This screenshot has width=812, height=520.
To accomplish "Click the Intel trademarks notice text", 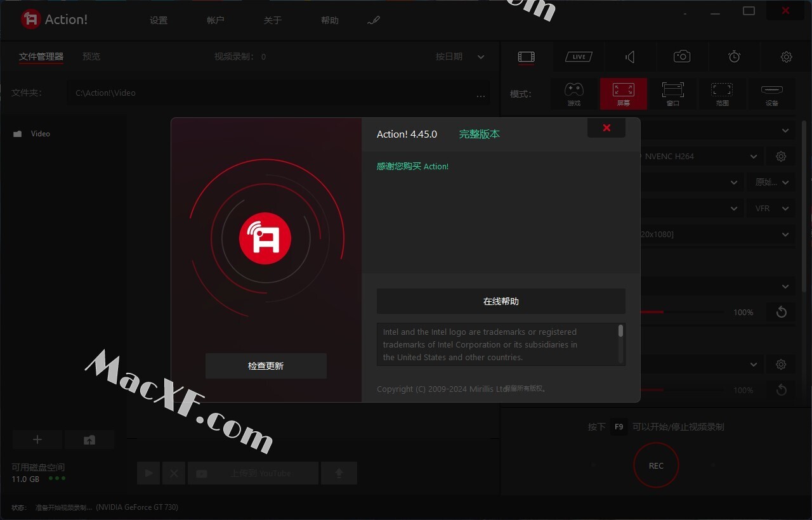I will pyautogui.click(x=480, y=344).
